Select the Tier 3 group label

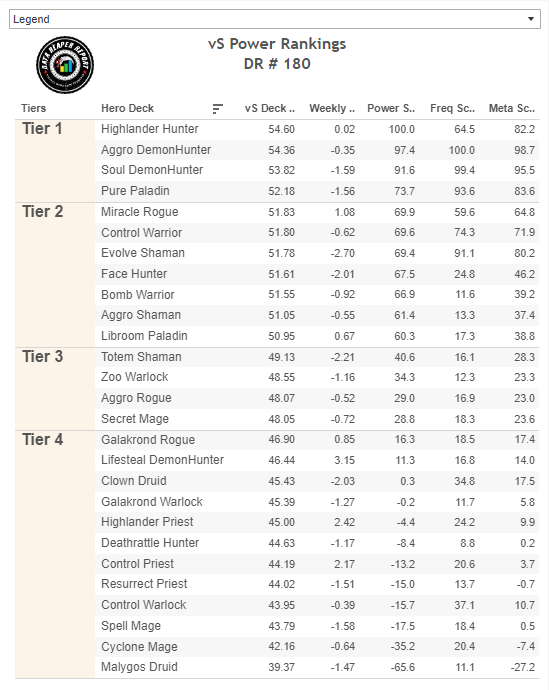[43, 356]
